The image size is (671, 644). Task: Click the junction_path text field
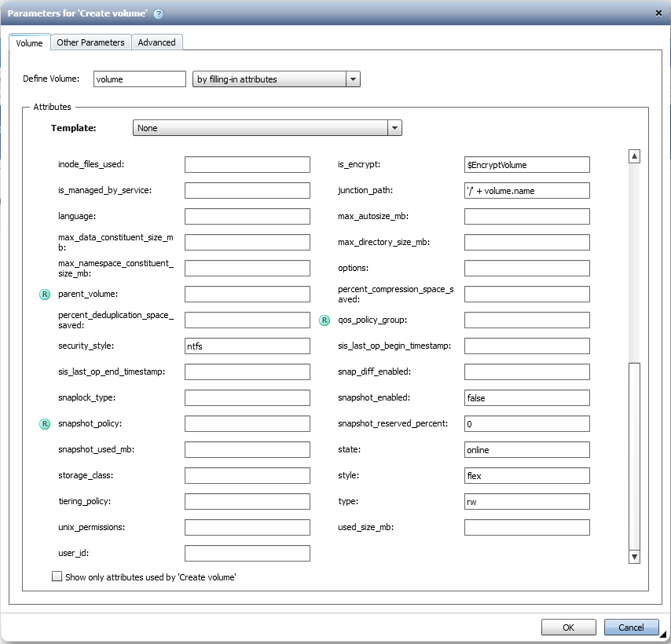tap(526, 191)
